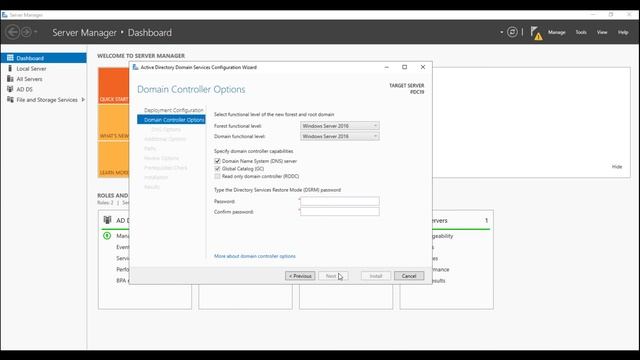The height and width of the screenshot is (360, 640).
Task: Open the Manage menu
Action: coord(556,32)
